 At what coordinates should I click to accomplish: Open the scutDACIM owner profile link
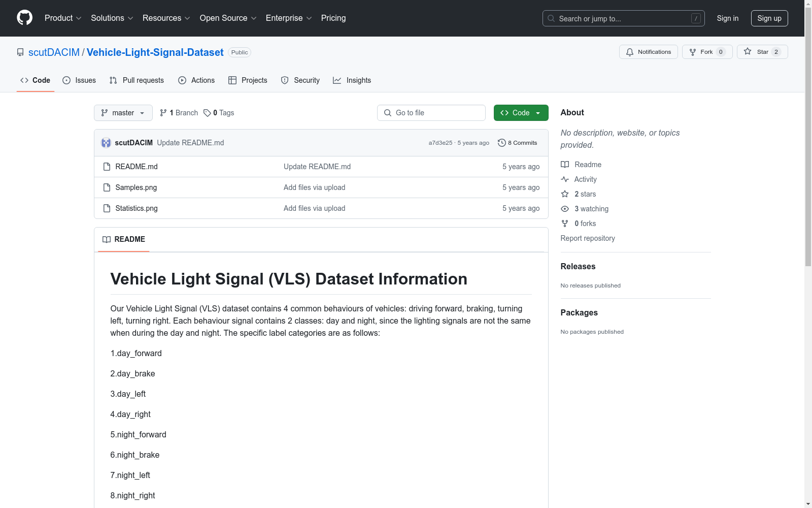[x=54, y=52]
